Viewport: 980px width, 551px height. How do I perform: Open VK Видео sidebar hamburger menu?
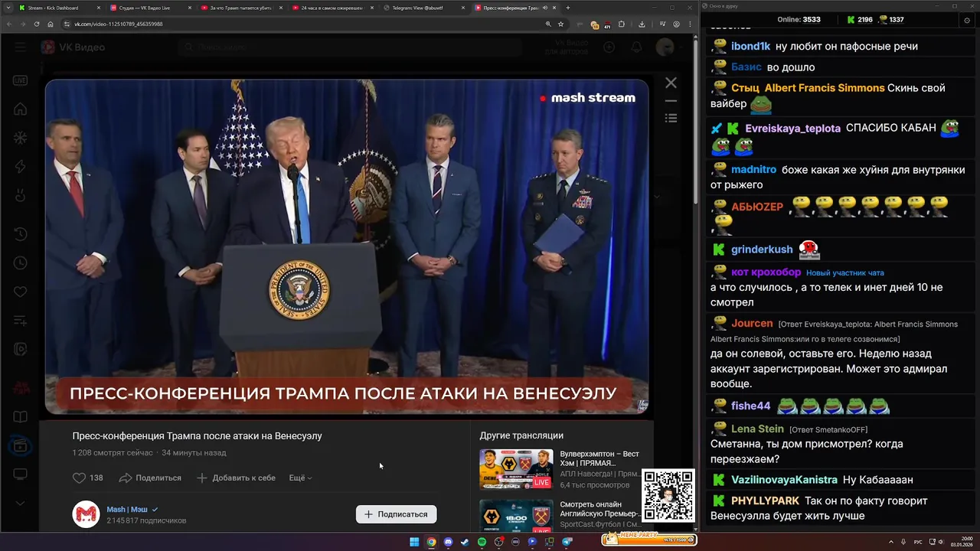[x=21, y=47]
